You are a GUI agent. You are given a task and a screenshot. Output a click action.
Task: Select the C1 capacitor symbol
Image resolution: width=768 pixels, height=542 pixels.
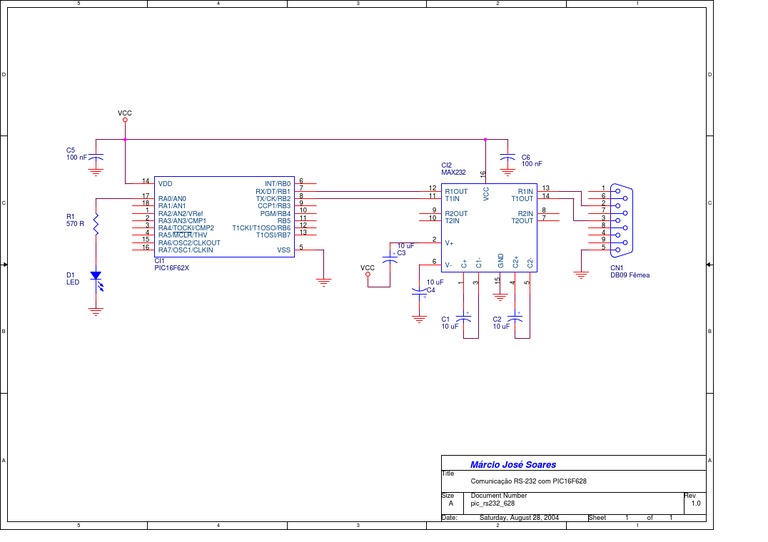(x=463, y=318)
